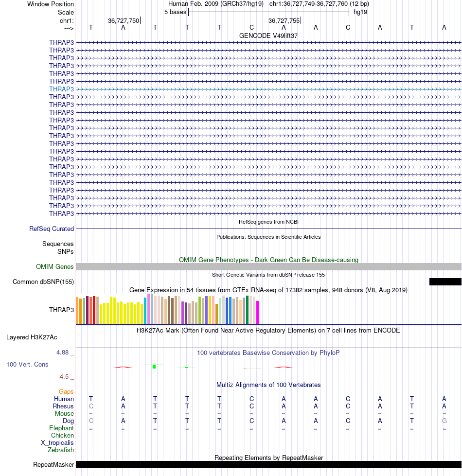Click Short Genetic Variants from dbSNP title
The width and height of the screenshot is (462, 476).
(x=268, y=275)
